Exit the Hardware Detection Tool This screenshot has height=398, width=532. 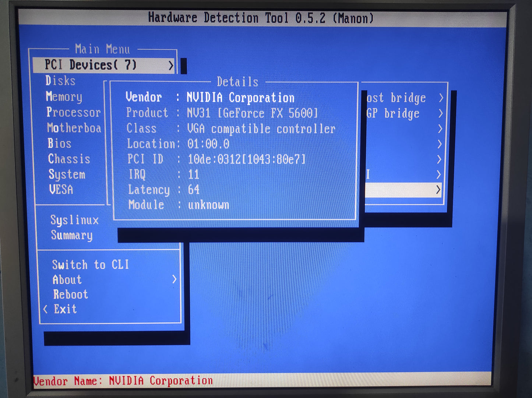pyautogui.click(x=65, y=309)
